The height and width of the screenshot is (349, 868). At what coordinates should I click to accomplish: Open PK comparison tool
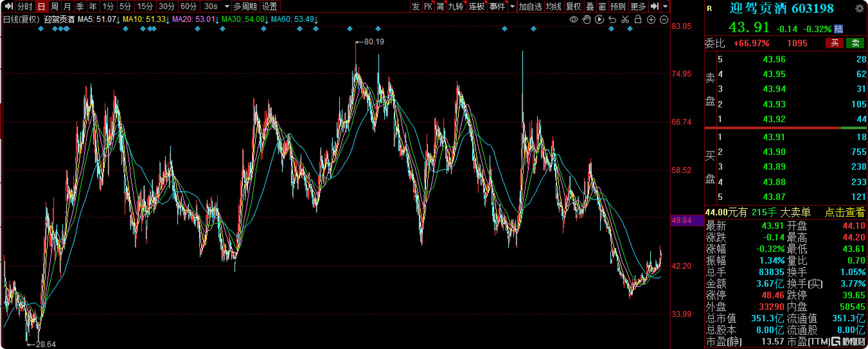428,6
